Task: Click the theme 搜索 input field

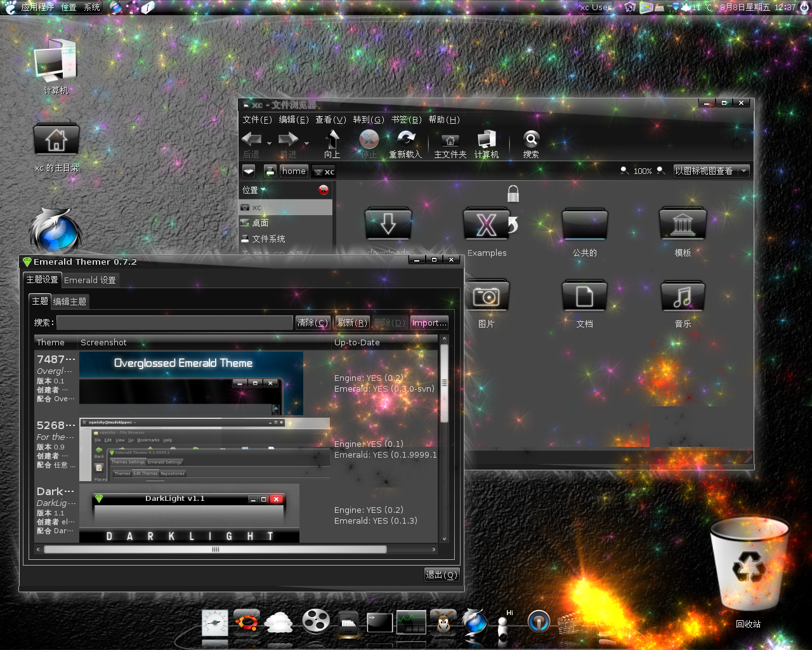Action: (174, 322)
